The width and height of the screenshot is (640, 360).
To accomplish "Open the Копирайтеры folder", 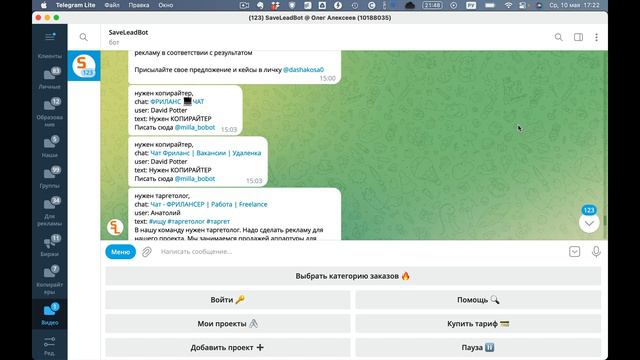I will point(50,280).
